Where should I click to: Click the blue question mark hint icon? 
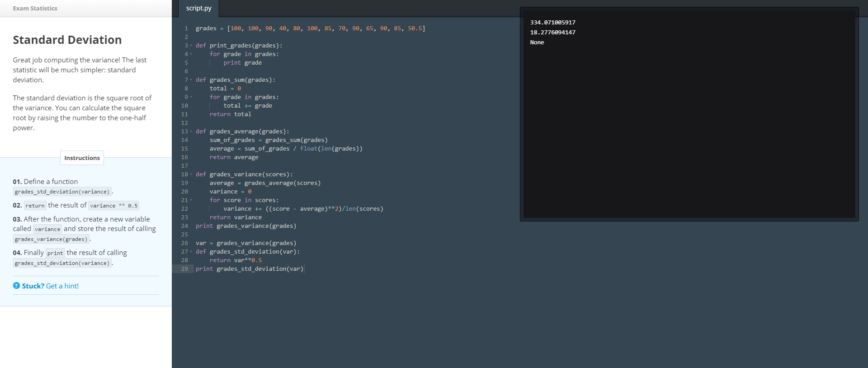(x=16, y=286)
